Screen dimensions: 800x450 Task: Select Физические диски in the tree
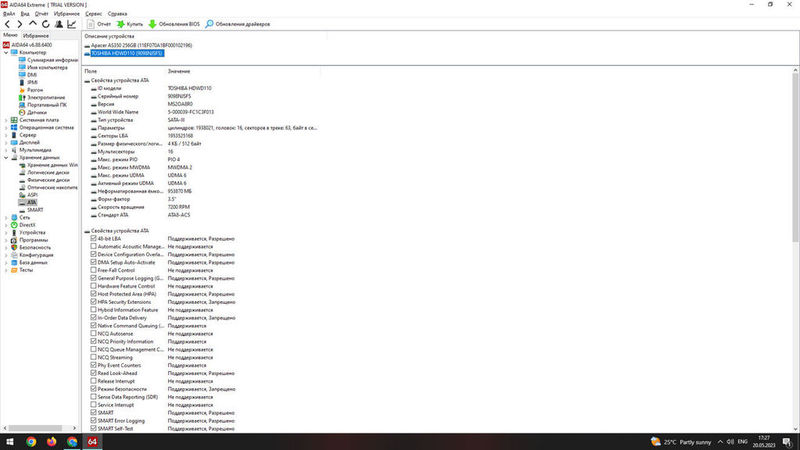(x=48, y=180)
